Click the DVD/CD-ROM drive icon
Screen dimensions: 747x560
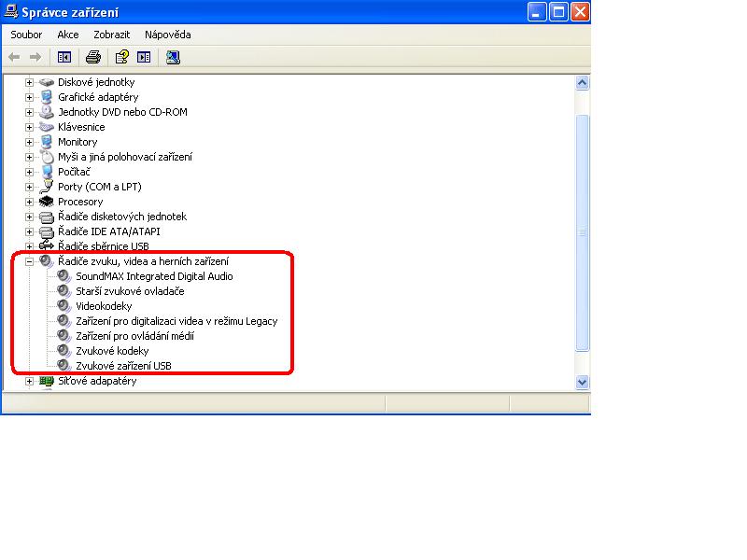click(47, 112)
